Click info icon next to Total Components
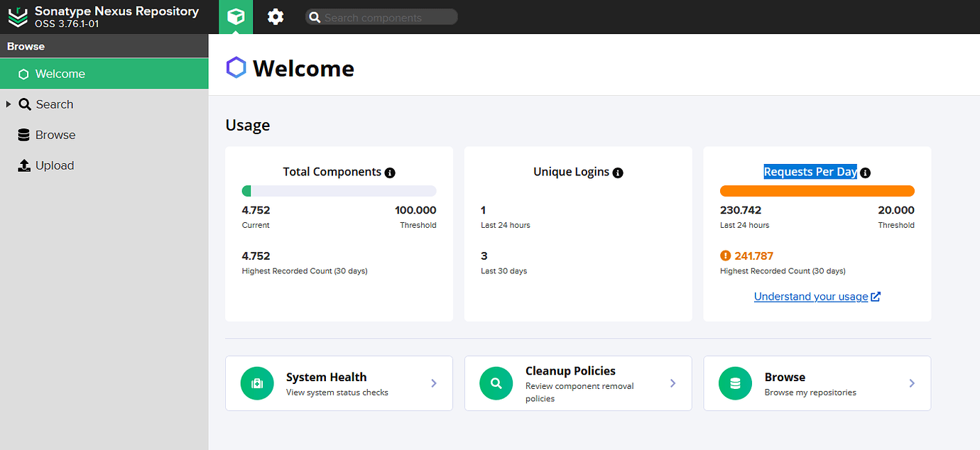The height and width of the screenshot is (450, 980). coord(390,172)
